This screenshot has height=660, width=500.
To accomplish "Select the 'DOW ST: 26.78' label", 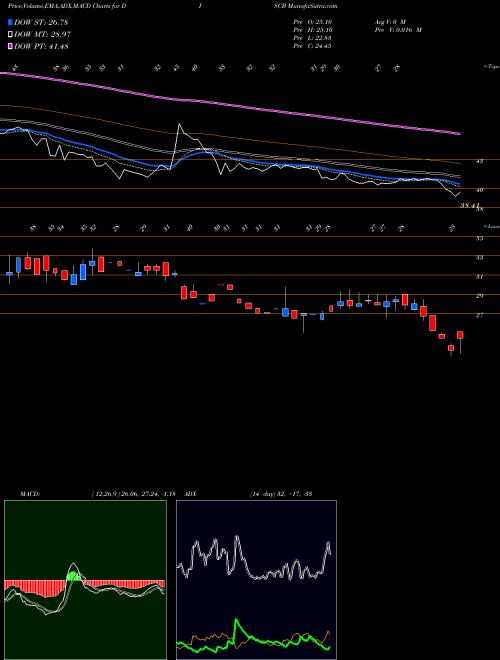I will (41, 22).
